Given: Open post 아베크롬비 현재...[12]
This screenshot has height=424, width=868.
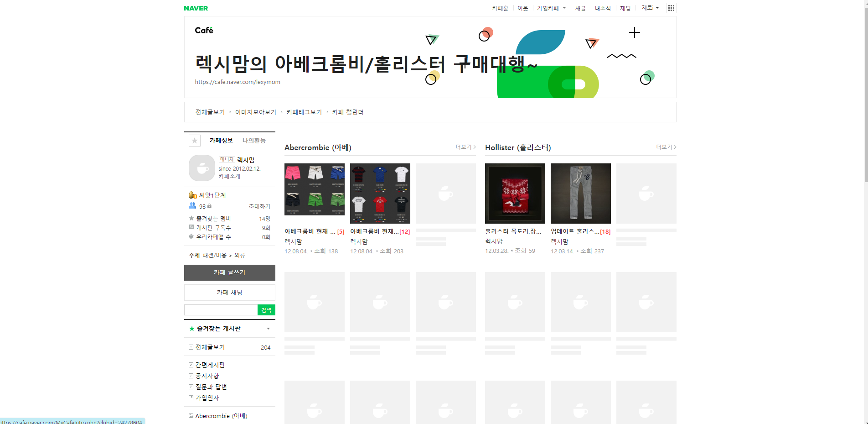Looking at the screenshot, I should click(x=380, y=232).
